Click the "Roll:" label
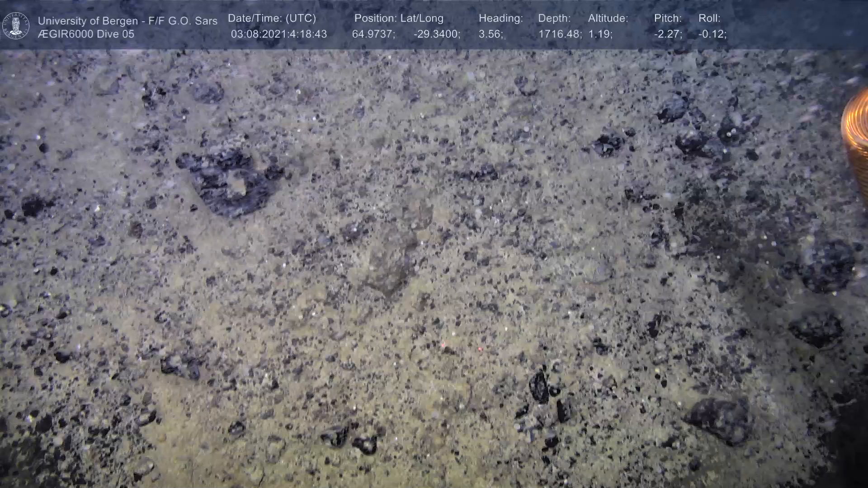The width and height of the screenshot is (868, 488). coord(709,19)
